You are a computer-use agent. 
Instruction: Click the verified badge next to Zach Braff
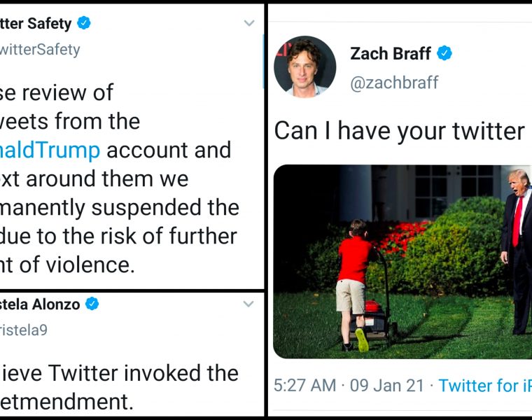pyautogui.click(x=444, y=53)
